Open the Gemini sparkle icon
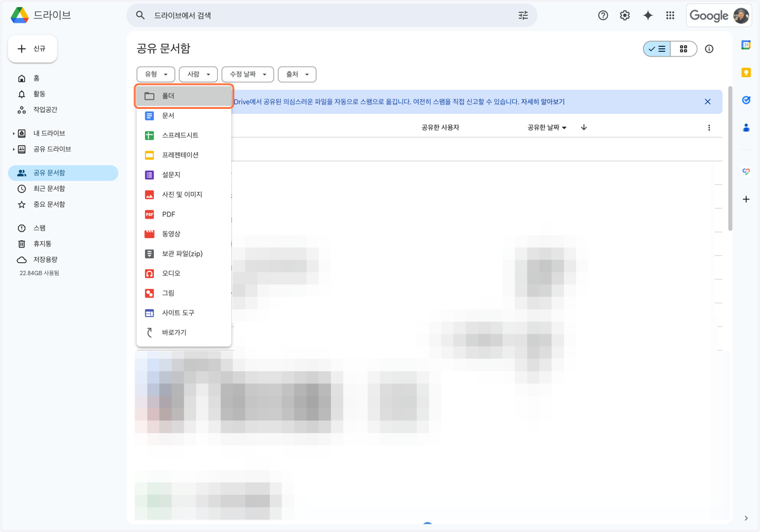Image resolution: width=760 pixels, height=532 pixels. pyautogui.click(x=648, y=15)
